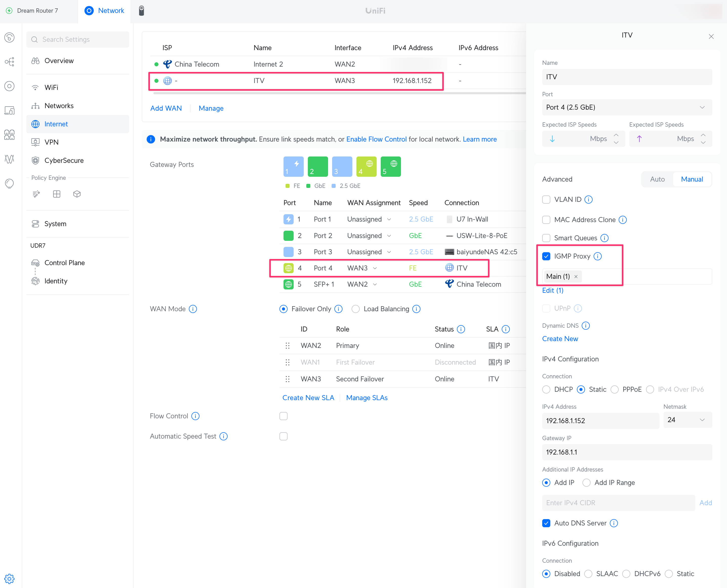The width and height of the screenshot is (727, 588).
Task: Open the Port 4 (2.5 GbE) dropdown
Action: [x=627, y=107]
